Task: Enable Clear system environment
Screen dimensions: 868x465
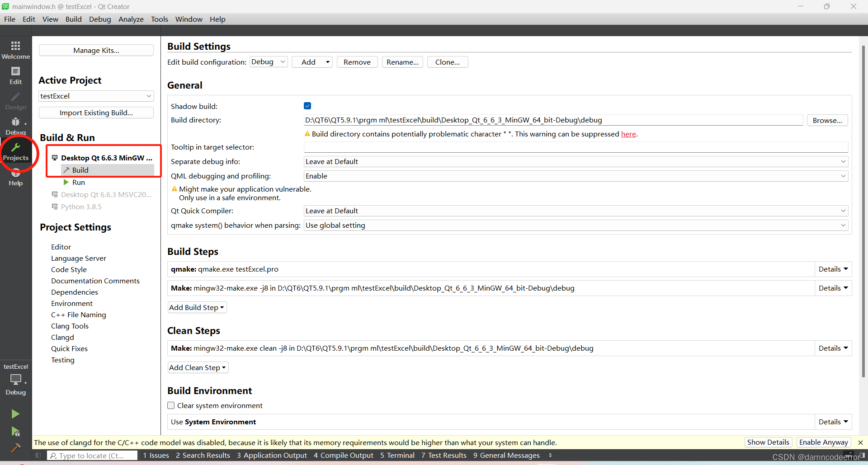Action: [x=171, y=405]
